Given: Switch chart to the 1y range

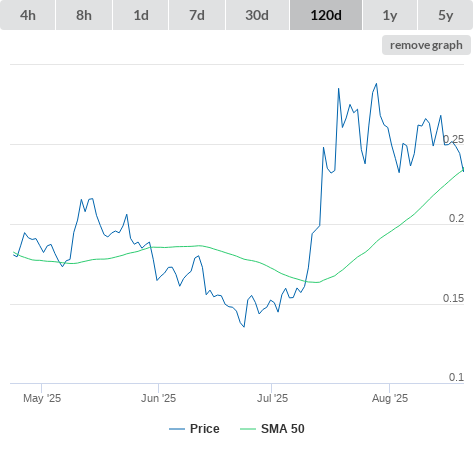Looking at the screenshot, I should (x=390, y=15).
